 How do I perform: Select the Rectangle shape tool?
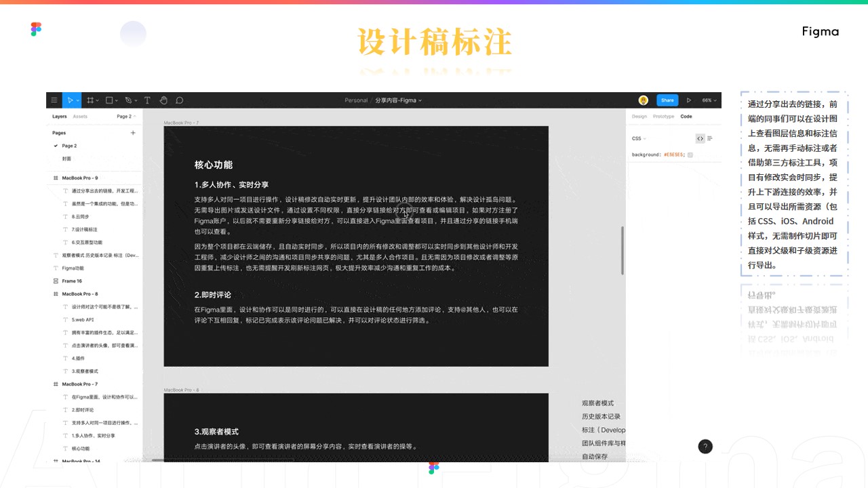pos(108,100)
